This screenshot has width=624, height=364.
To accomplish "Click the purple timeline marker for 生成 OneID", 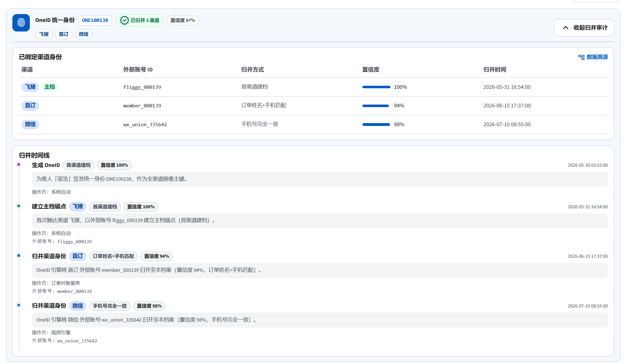I will click(19, 164).
